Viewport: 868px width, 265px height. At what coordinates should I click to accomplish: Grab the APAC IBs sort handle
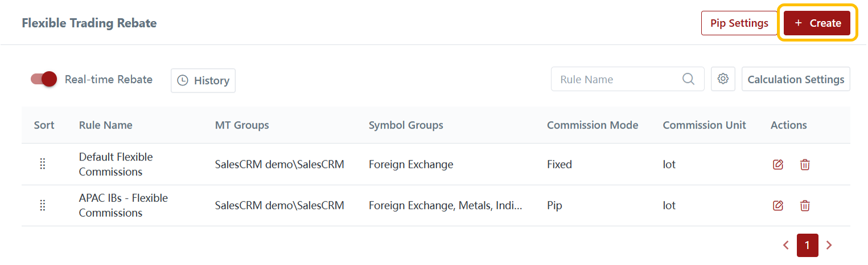[x=42, y=205]
